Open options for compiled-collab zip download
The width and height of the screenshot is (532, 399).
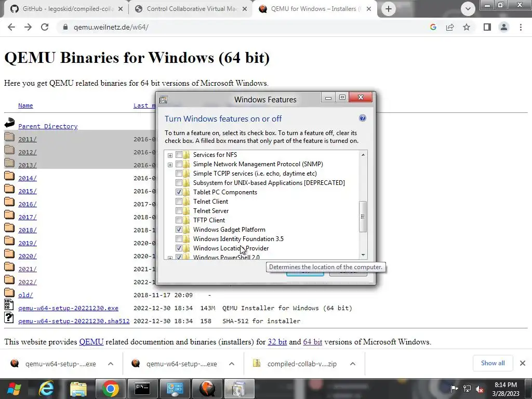click(353, 364)
